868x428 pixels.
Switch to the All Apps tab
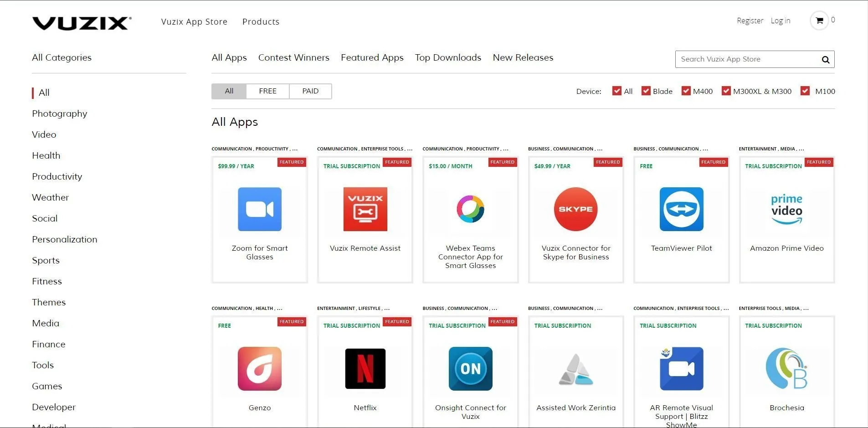pos(229,57)
